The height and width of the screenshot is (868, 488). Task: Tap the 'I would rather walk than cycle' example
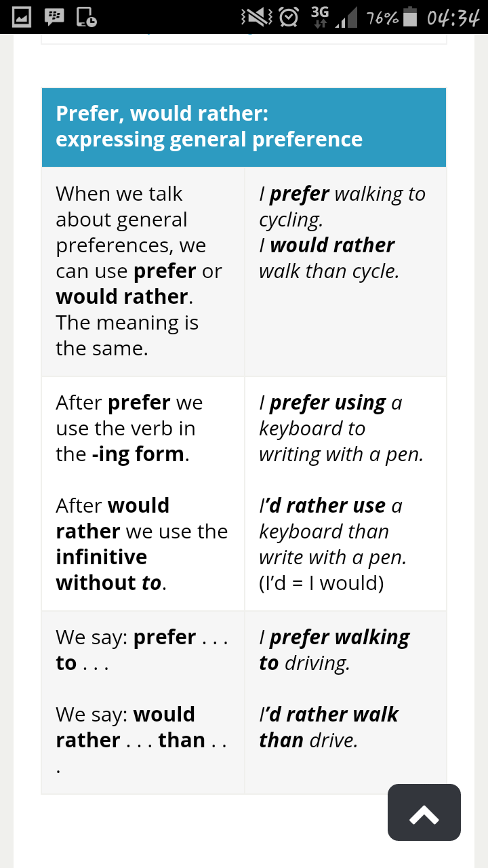(329, 258)
